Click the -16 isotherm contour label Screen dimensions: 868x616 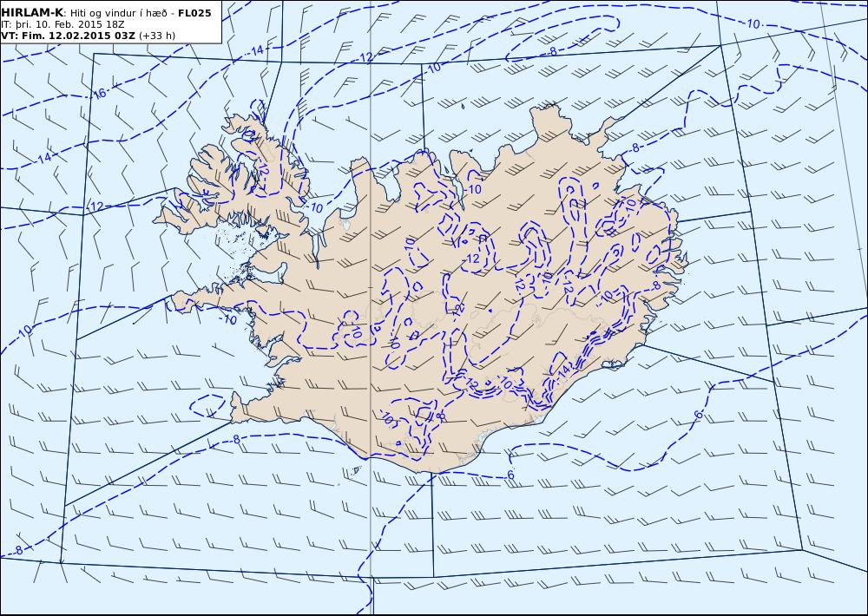coord(98,94)
